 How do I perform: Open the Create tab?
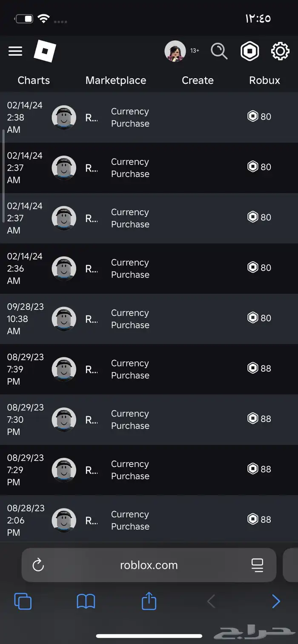tap(198, 80)
